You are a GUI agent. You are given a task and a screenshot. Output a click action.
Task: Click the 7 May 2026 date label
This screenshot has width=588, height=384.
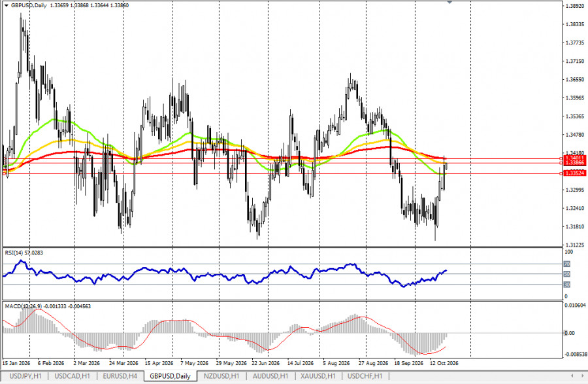click(x=194, y=363)
